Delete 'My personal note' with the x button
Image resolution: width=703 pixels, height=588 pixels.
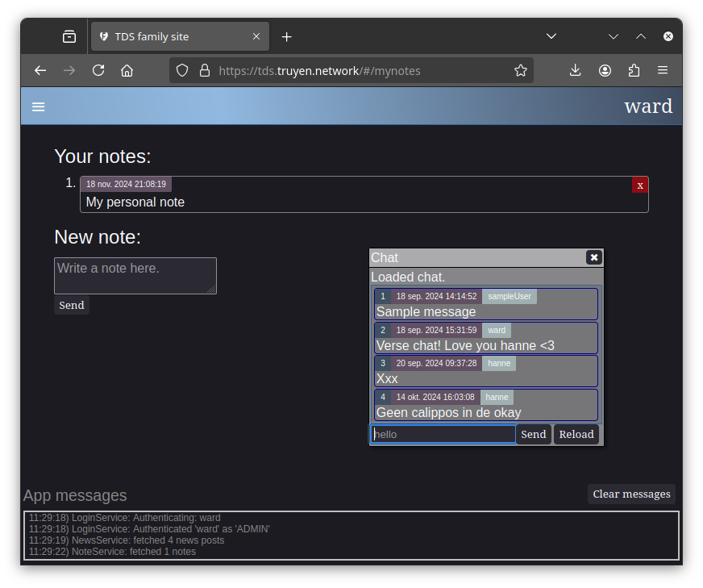(639, 185)
